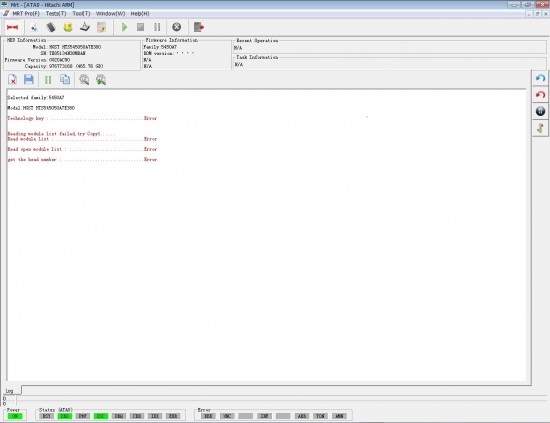The width and height of the screenshot is (550, 423).
Task: Click the exit door icon with red arrow
Action: pos(199,27)
